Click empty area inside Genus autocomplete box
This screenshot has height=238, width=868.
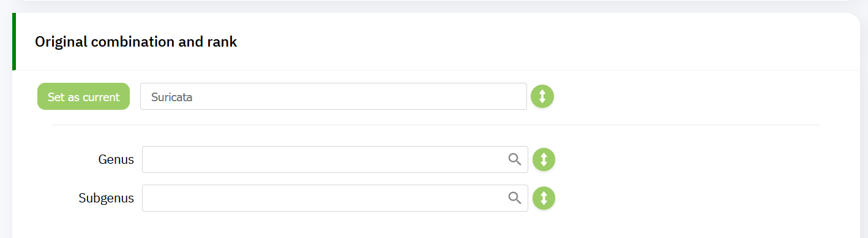[324, 159]
